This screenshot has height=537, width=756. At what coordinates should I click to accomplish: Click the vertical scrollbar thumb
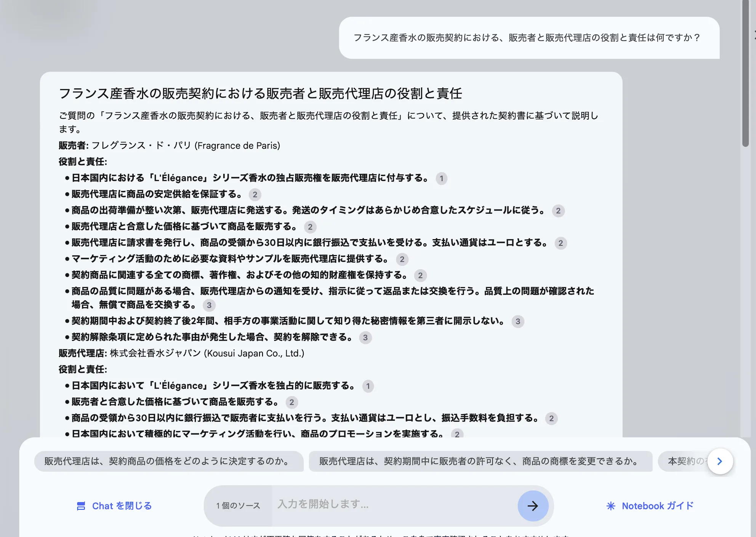pyautogui.click(x=746, y=72)
